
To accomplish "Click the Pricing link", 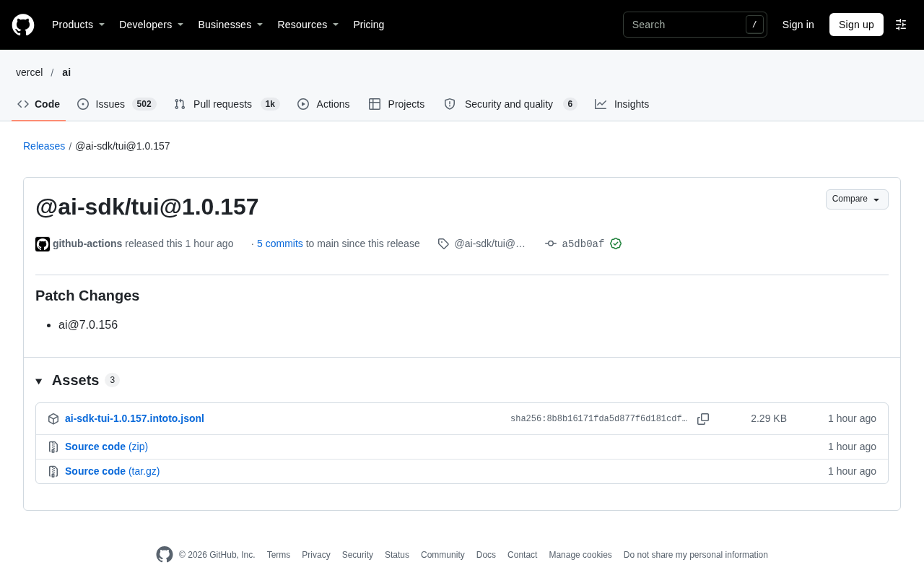I will [x=369, y=25].
